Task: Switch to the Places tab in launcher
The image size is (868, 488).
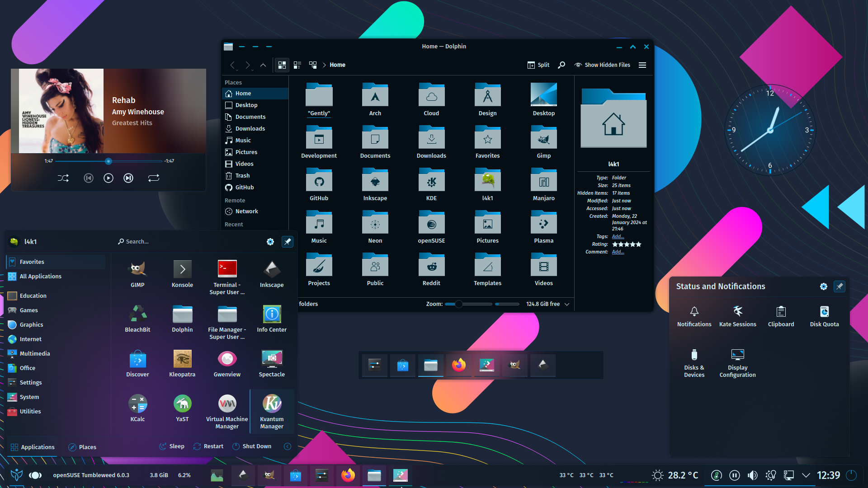Action: pyautogui.click(x=82, y=447)
